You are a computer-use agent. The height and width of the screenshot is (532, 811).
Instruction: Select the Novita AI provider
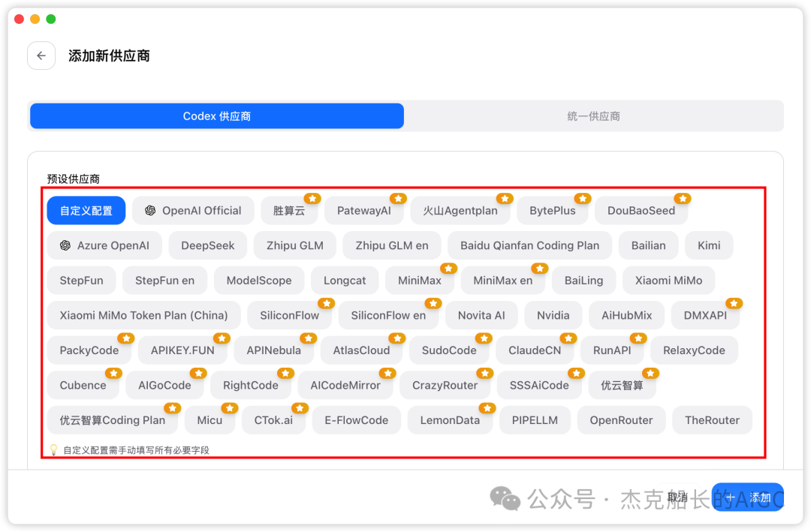click(481, 315)
